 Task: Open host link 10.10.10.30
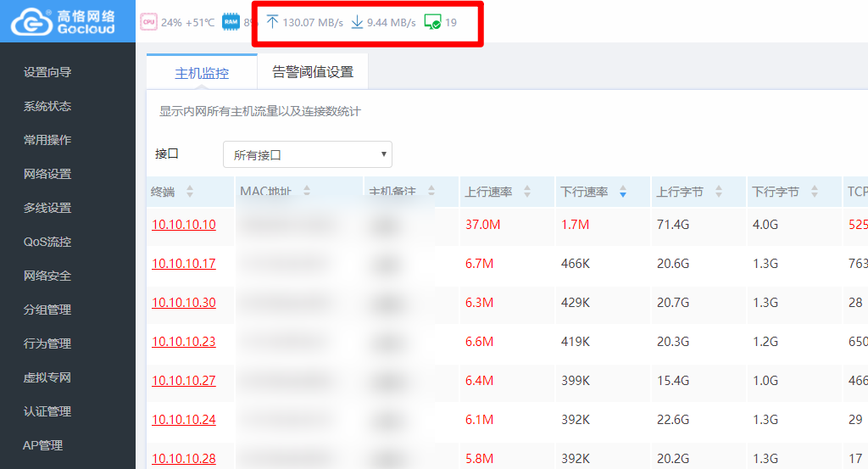184,302
